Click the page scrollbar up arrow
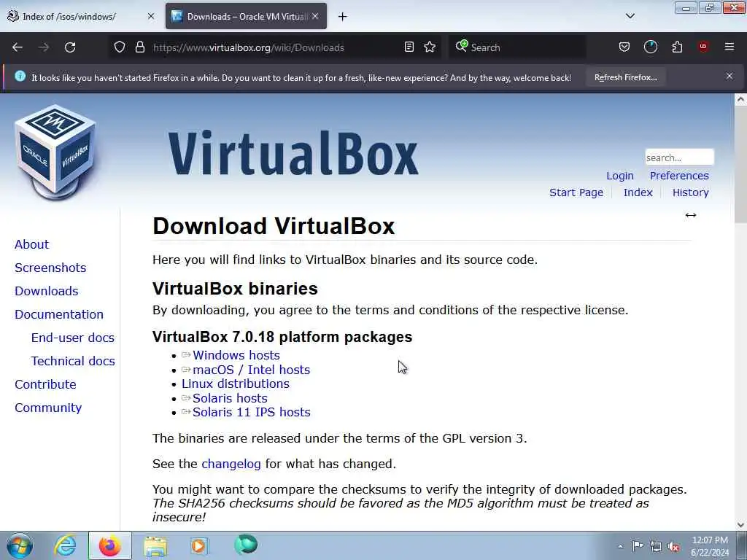747x560 pixels. tap(740, 99)
